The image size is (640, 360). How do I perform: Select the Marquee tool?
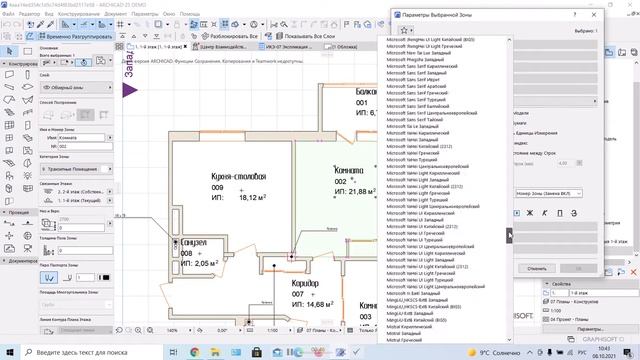click(27, 51)
